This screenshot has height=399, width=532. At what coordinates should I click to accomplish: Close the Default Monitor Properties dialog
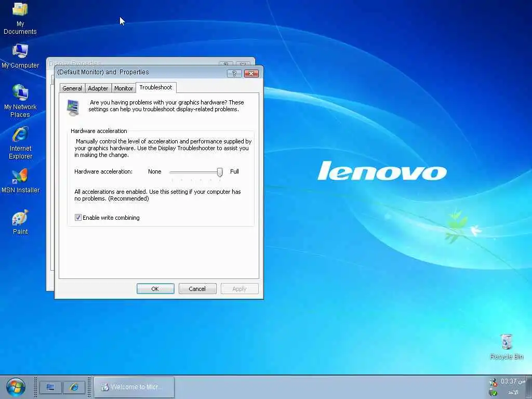251,73
